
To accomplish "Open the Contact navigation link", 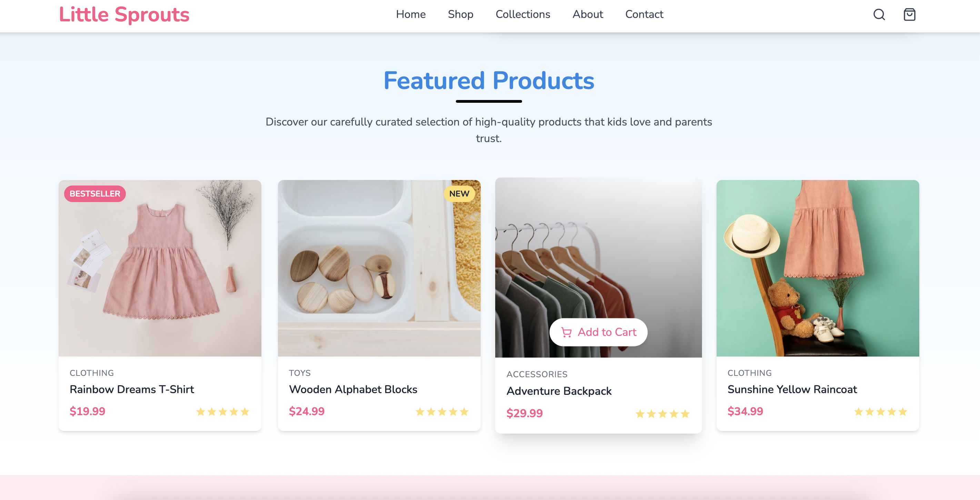I will [644, 14].
